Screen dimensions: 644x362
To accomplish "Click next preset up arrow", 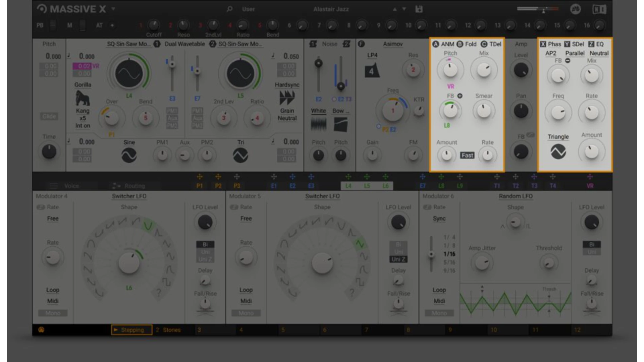I will [x=395, y=9].
